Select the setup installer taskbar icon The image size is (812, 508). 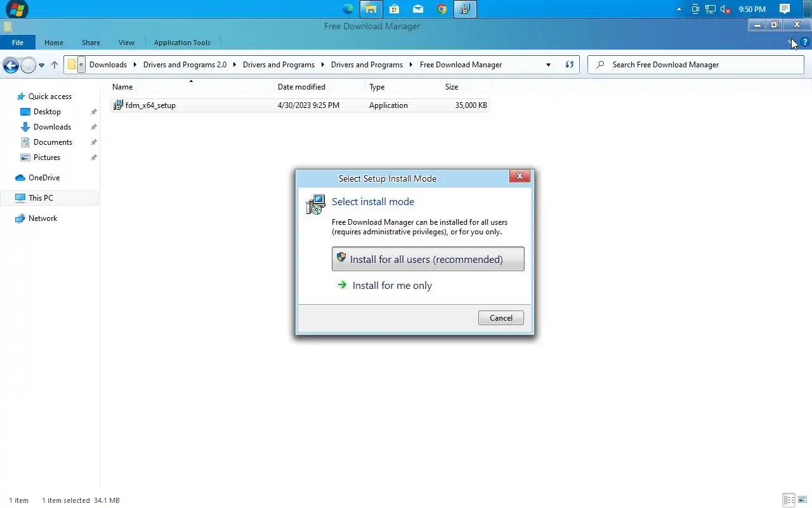click(465, 9)
